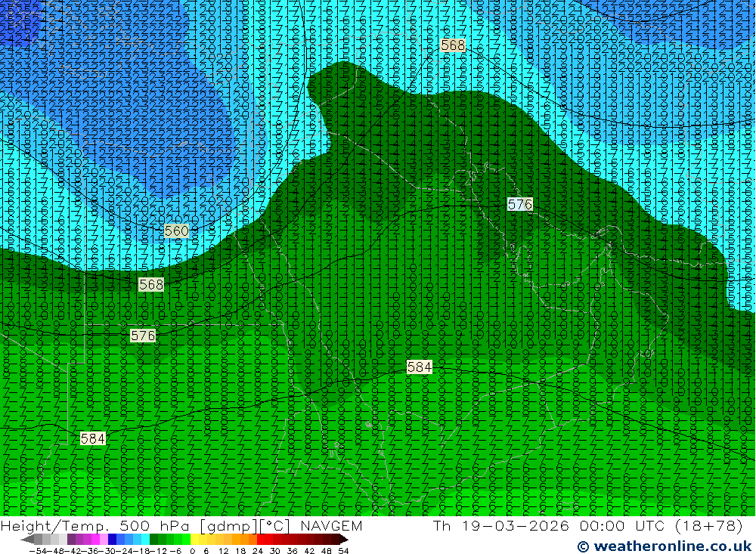Click the 568 contour label in the cyan area near the top edge
The height and width of the screenshot is (554, 756).
coord(453,45)
